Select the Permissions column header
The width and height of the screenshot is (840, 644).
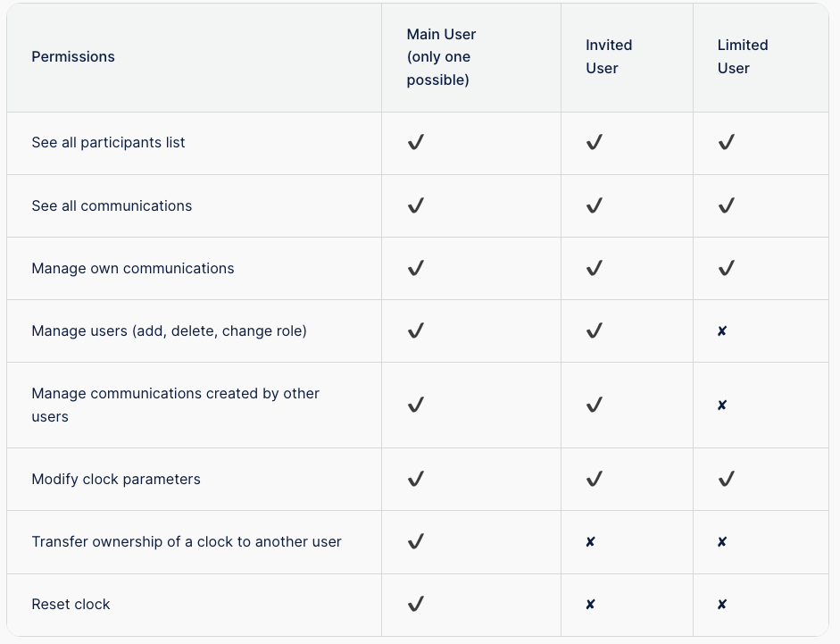tap(73, 57)
